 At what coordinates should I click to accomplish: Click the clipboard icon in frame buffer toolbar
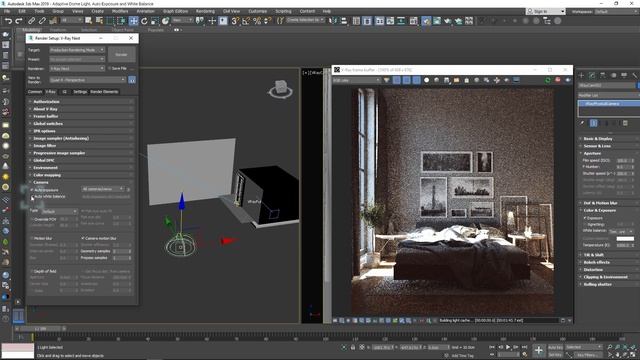467,80
